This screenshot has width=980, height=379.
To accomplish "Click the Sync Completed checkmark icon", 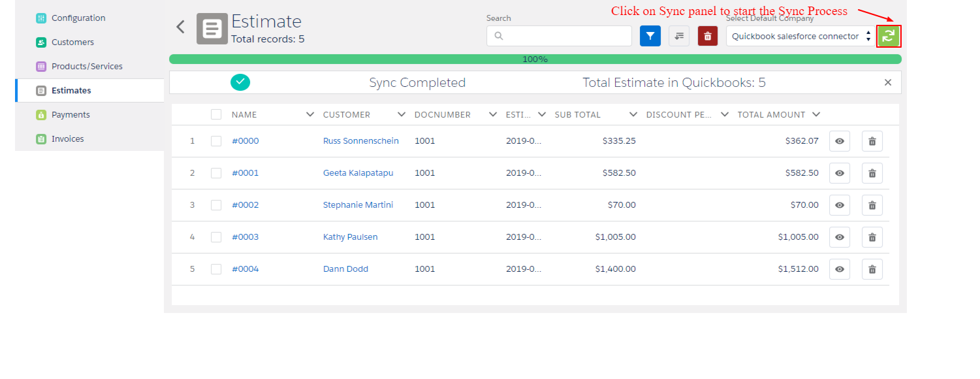I will click(x=240, y=82).
